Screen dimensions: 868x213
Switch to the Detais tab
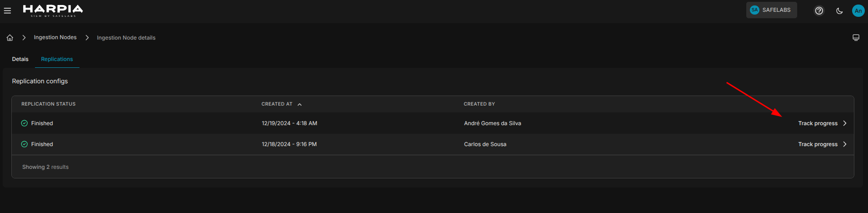click(20, 59)
